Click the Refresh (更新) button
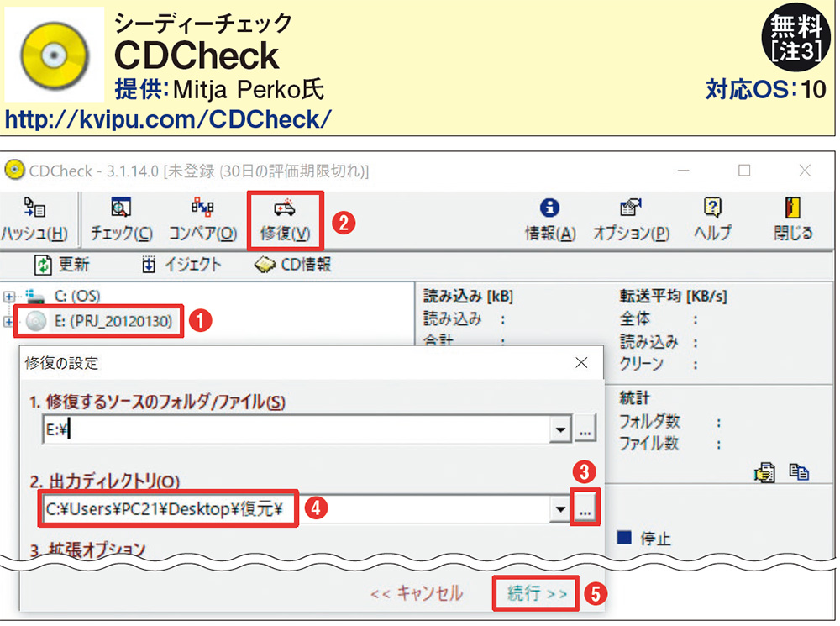Viewport: 840px width, 626px height. 61,265
